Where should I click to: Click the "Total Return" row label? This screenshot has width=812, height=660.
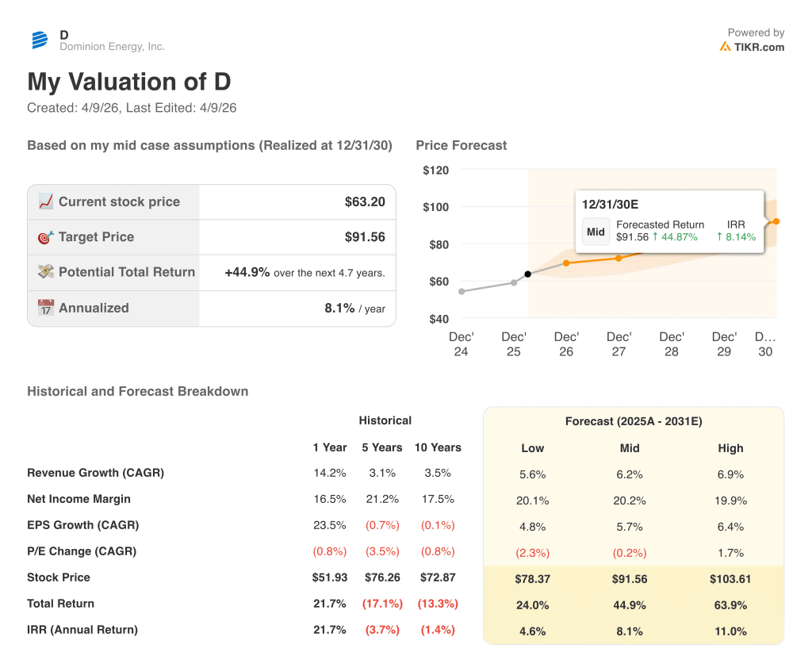click(60, 604)
